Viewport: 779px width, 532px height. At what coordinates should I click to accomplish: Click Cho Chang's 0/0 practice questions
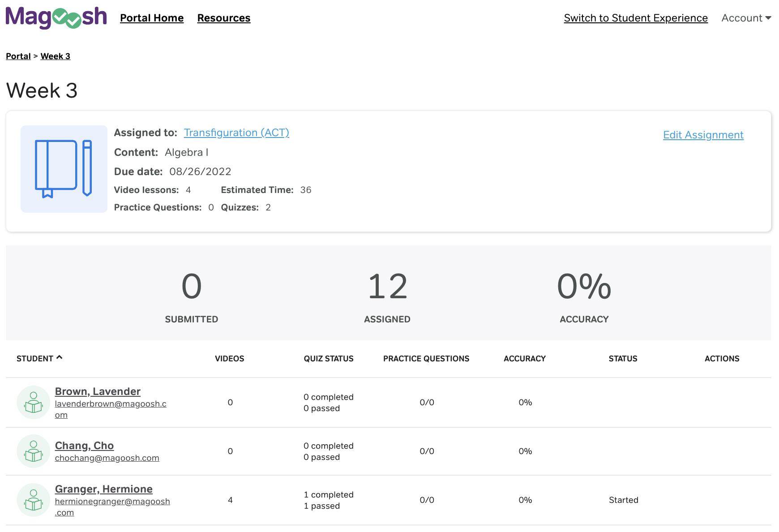(x=427, y=451)
